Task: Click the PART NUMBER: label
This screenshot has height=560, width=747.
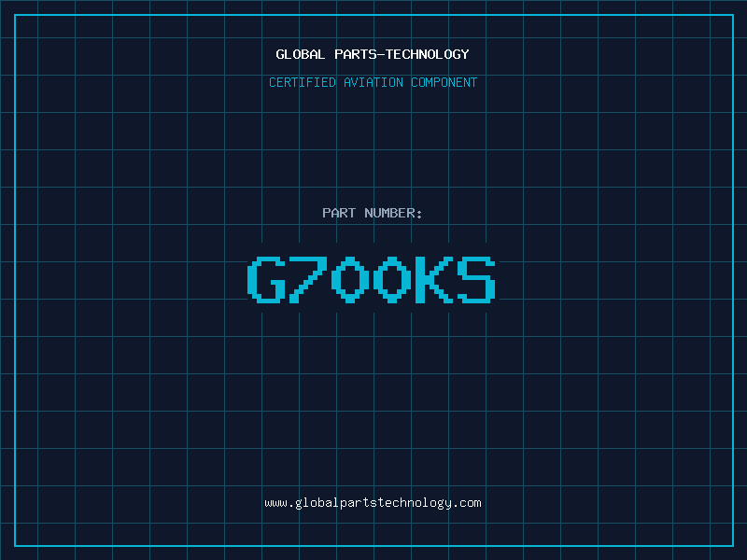Action: pyautogui.click(x=373, y=213)
